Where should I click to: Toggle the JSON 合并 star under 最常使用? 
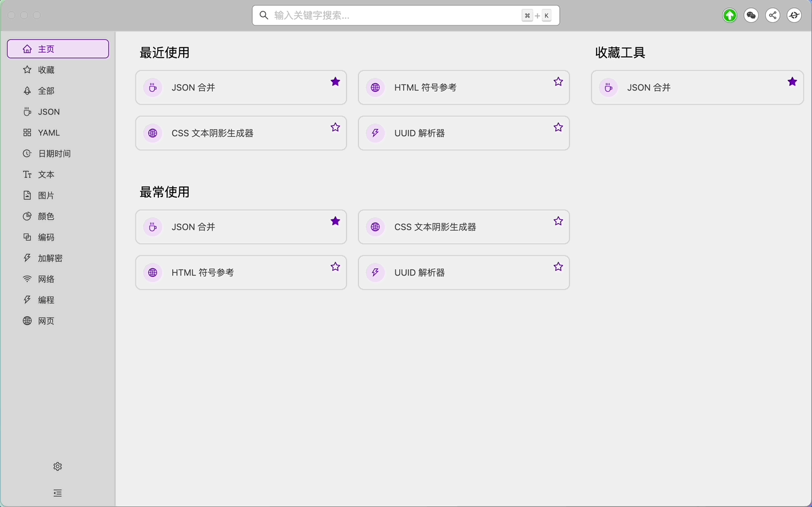coord(335,221)
